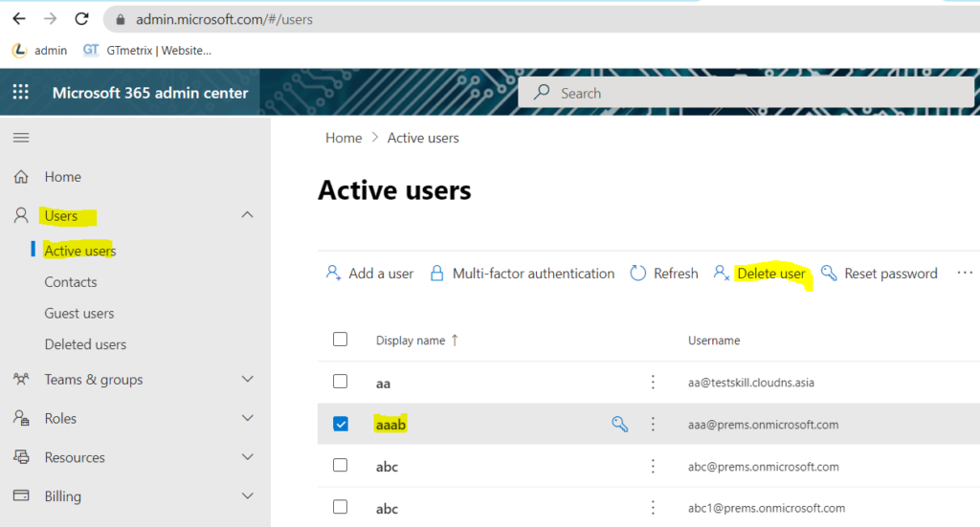This screenshot has width=980, height=527.
Task: Click the browser back arrow
Action: pos(19,19)
